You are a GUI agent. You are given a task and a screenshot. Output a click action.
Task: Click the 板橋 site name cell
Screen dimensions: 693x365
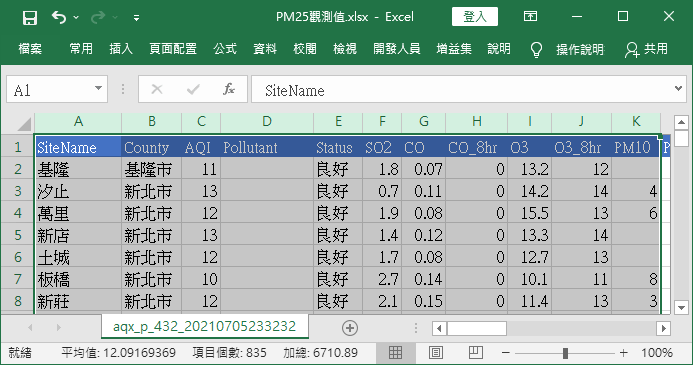(x=78, y=279)
